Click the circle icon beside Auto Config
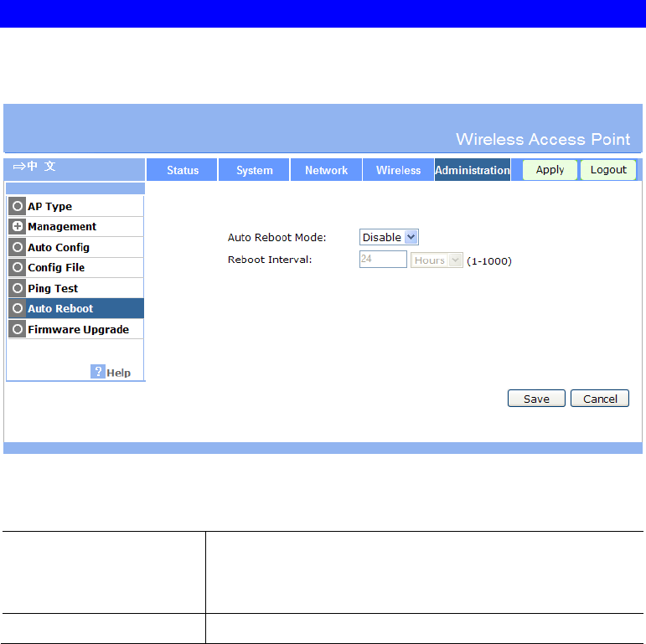The height and width of the screenshot is (644, 646). [x=18, y=247]
